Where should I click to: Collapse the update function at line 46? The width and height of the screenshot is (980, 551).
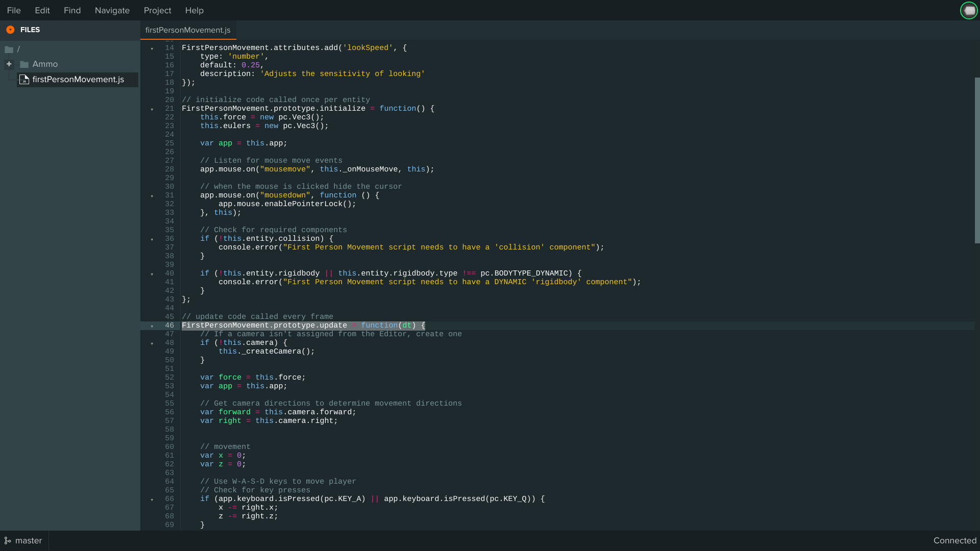tap(152, 326)
